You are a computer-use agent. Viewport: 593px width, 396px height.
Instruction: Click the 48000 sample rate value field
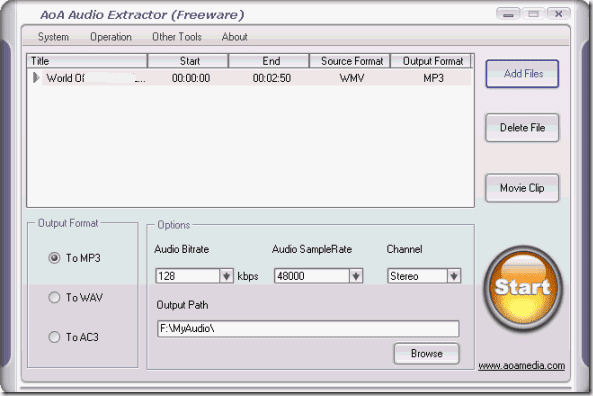[312, 276]
